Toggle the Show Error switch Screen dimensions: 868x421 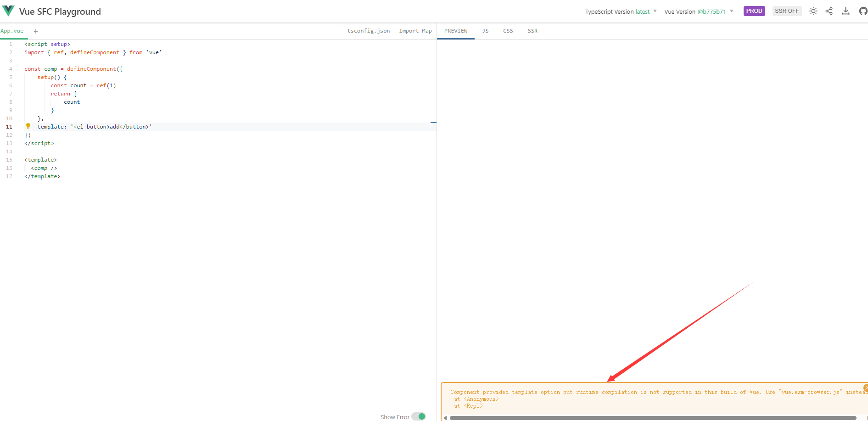(x=418, y=416)
